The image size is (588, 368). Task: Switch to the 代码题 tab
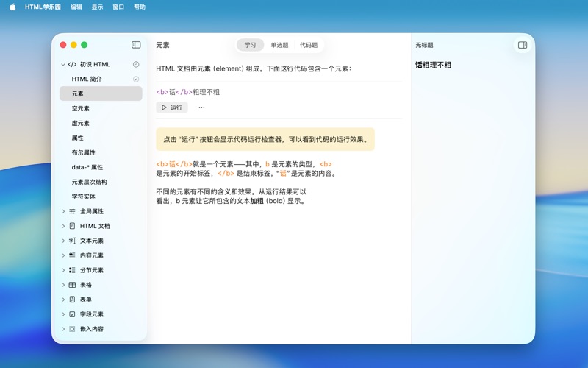pos(309,45)
